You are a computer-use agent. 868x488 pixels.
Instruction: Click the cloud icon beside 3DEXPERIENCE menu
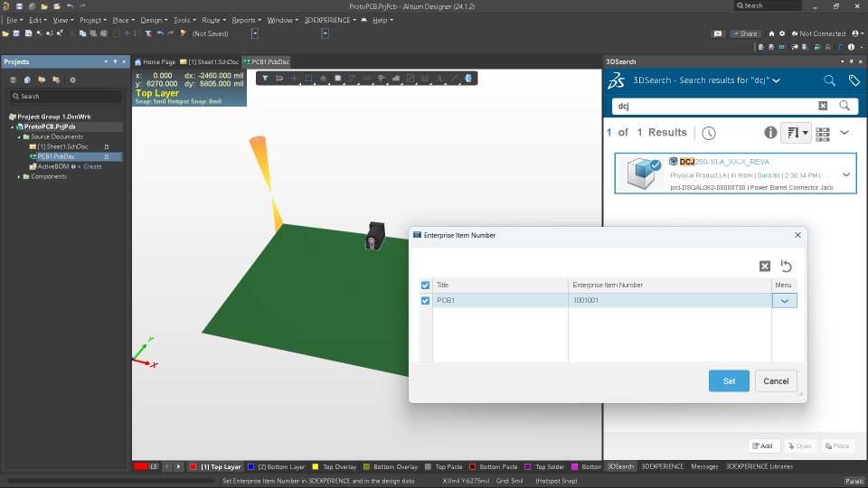pos(364,20)
